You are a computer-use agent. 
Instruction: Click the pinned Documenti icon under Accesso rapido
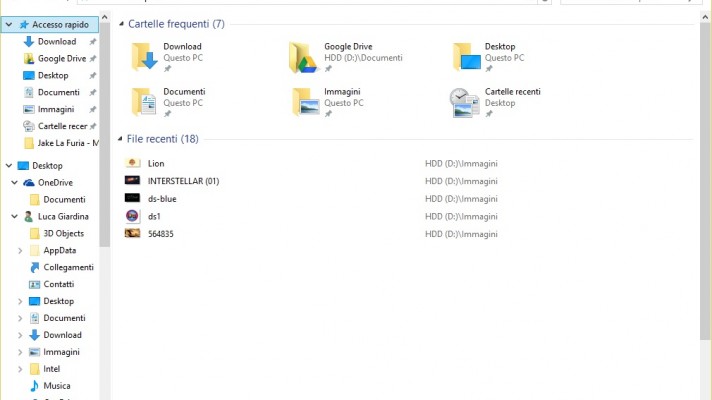point(29,92)
